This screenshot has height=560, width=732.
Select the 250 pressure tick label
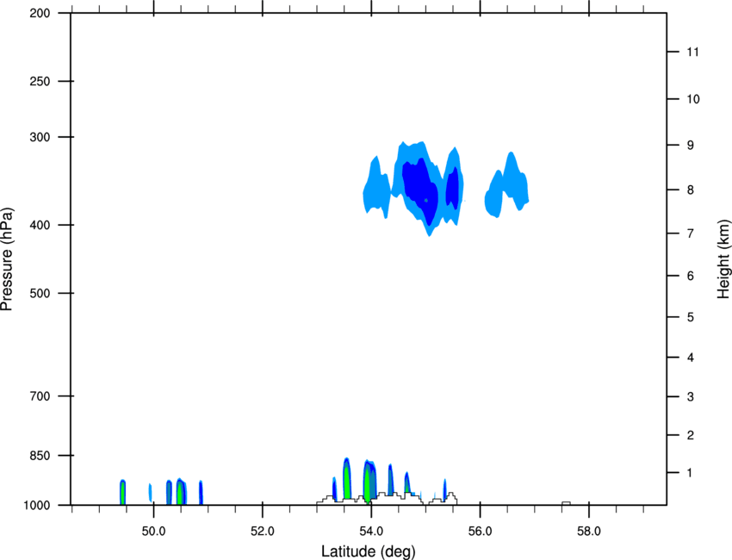pyautogui.click(x=40, y=81)
